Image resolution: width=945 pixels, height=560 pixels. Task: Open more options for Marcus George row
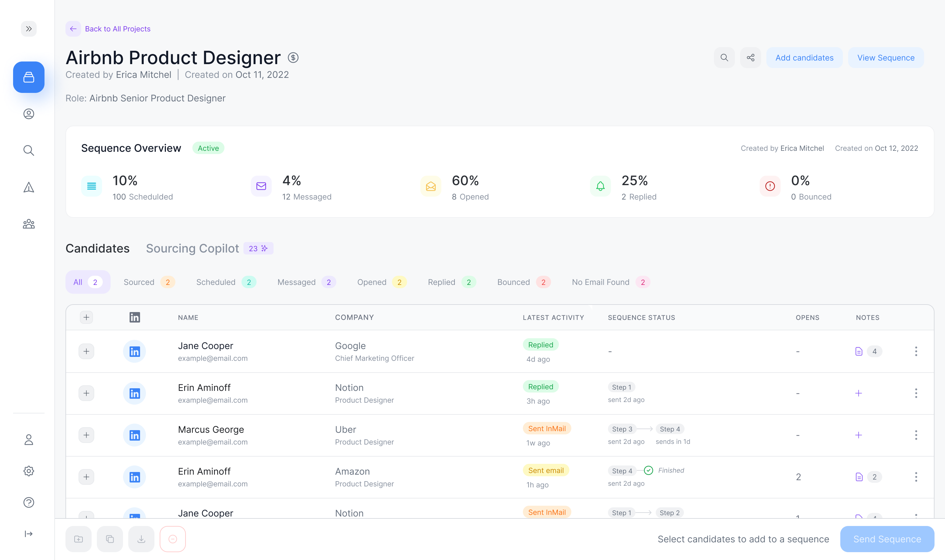tap(916, 435)
